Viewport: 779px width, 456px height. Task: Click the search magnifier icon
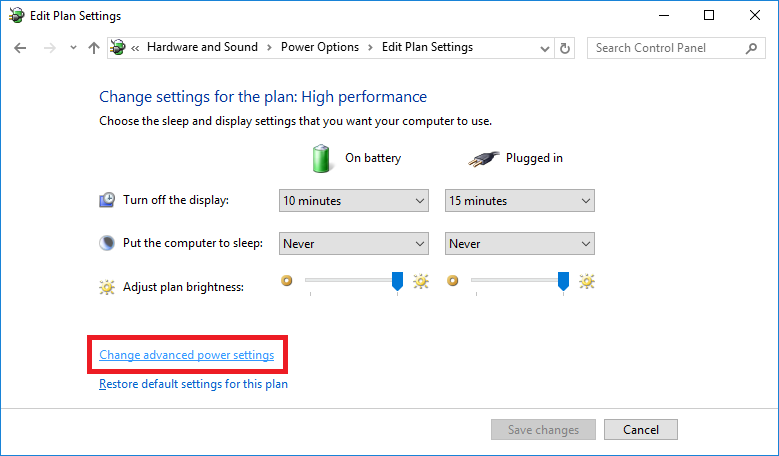click(x=751, y=48)
